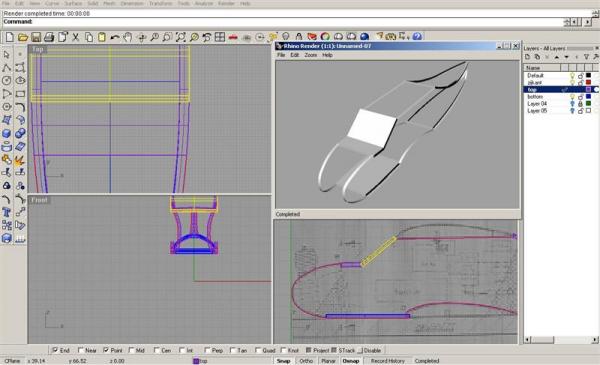
Task: Open the File menu in Rhino Render window
Action: [281, 55]
